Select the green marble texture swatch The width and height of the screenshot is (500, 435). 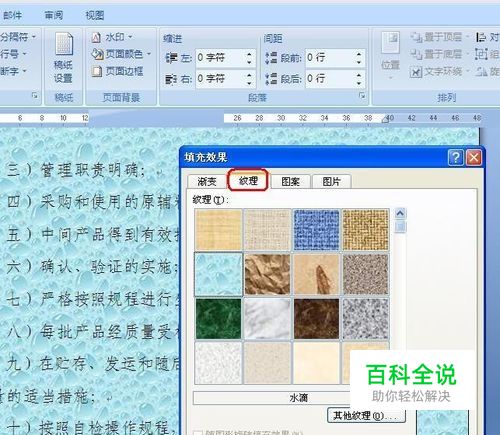click(x=218, y=319)
